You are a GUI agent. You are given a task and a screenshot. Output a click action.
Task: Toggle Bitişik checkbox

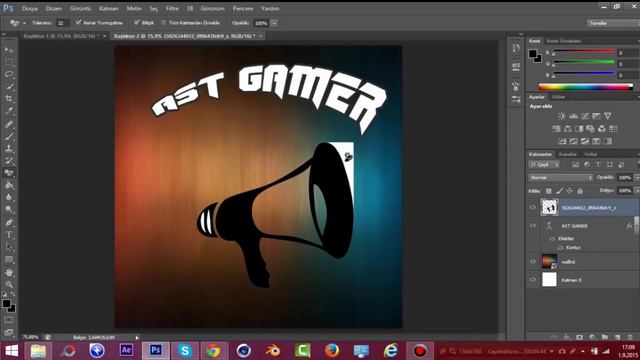[x=137, y=22]
